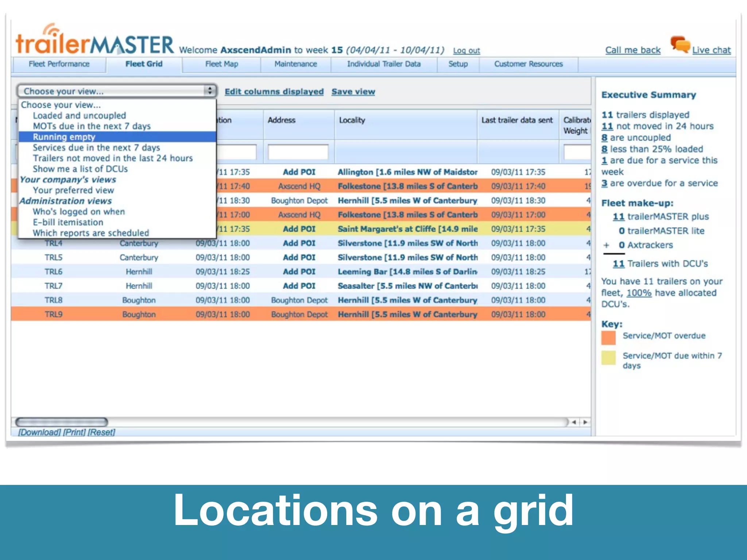Pick Who's logged on when view

pos(79,212)
